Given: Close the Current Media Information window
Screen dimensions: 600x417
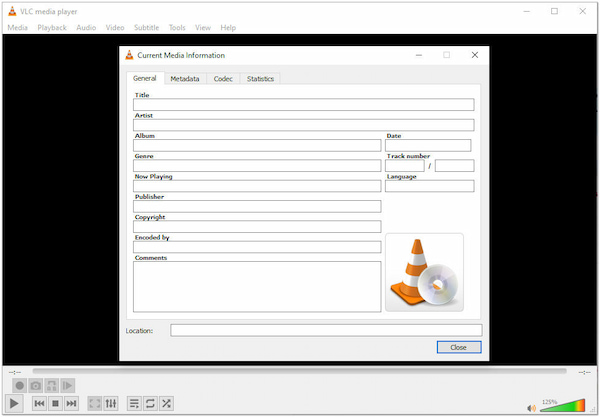Looking at the screenshot, I should pos(475,55).
